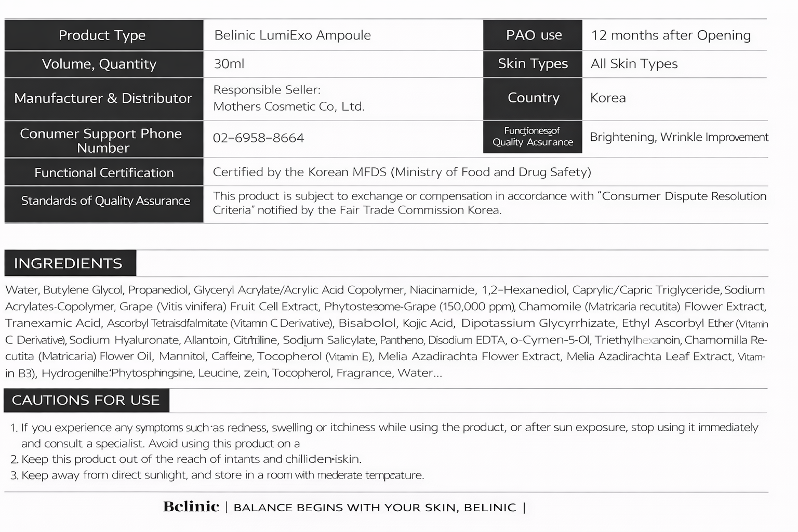This screenshot has width=798, height=532.
Task: Click the CAUTIONS FOR USE heading
Action: (x=86, y=400)
